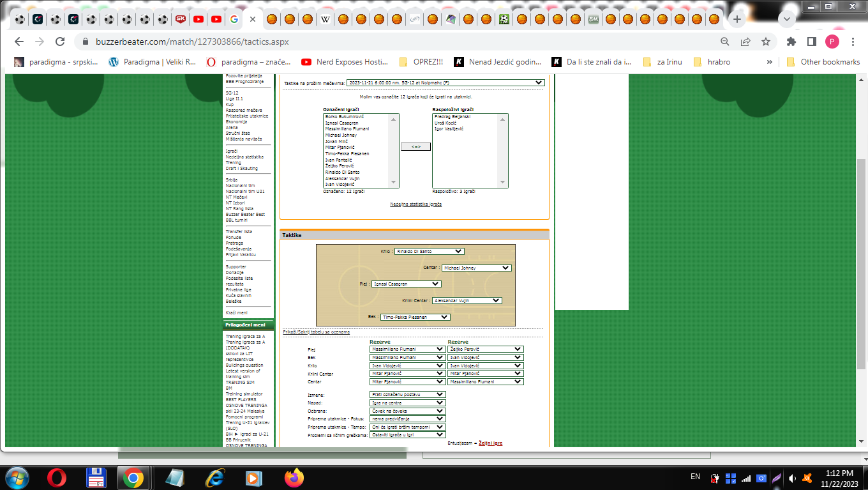Close the active tab
Viewport: 868px width, 490px height.
[252, 19]
